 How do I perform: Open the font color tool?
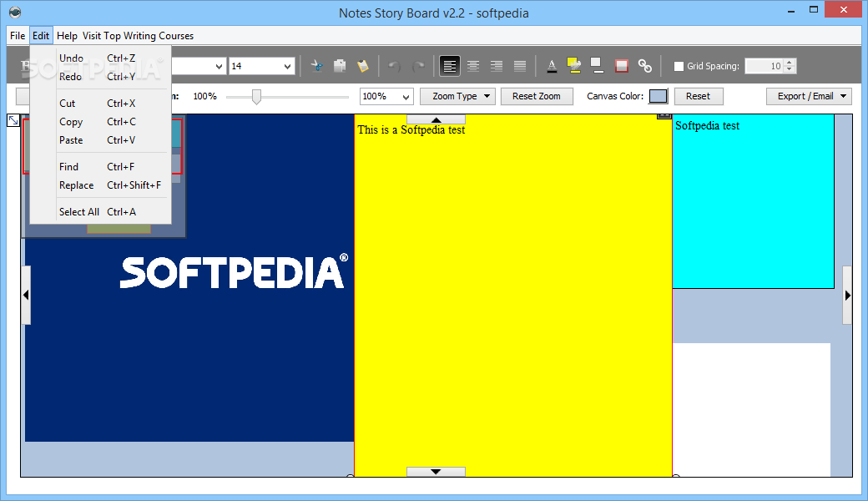click(x=552, y=66)
